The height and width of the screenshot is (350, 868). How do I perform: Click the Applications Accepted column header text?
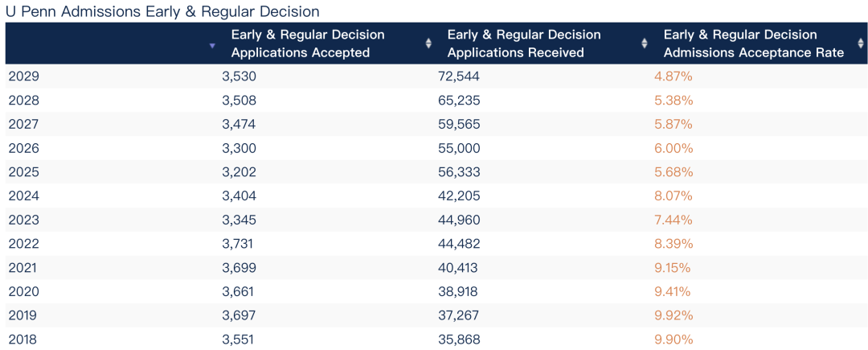(x=308, y=43)
